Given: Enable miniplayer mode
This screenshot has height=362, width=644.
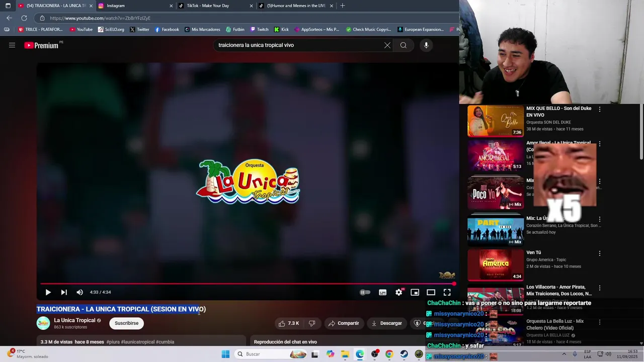Looking at the screenshot, I should click(x=415, y=292).
